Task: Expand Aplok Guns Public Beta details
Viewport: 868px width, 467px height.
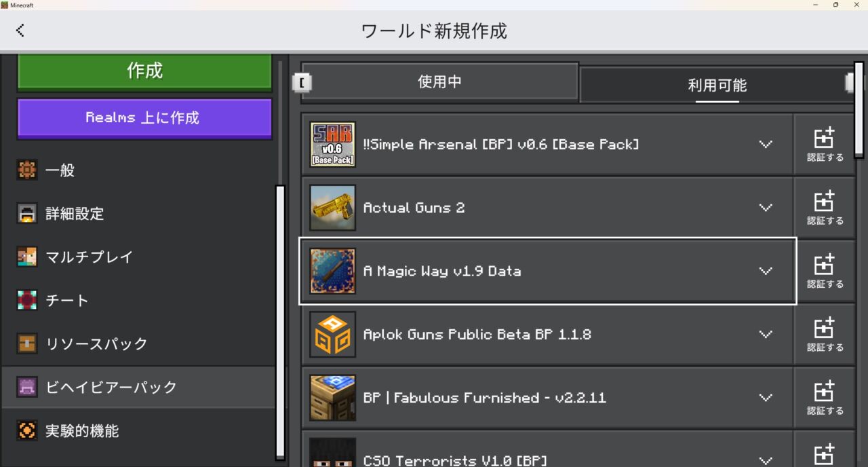Action: point(766,334)
